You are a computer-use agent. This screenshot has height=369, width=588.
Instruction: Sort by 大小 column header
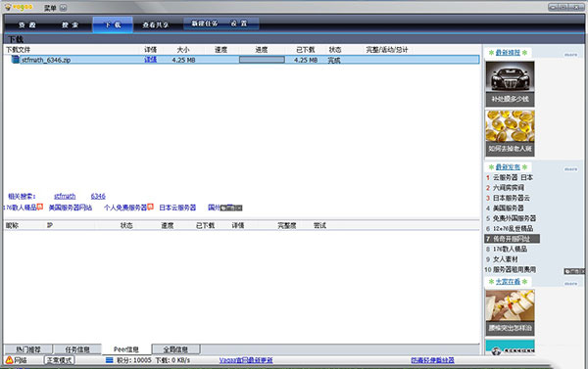click(183, 50)
